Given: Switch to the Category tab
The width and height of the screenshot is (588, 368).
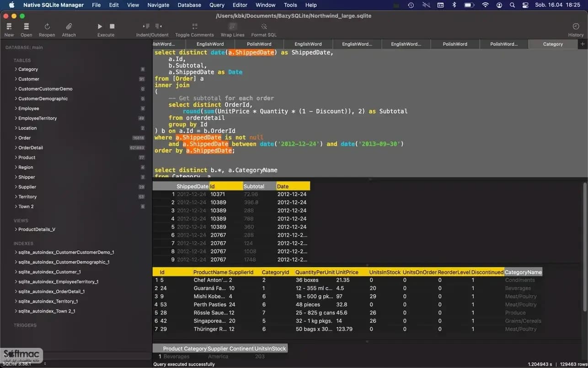Looking at the screenshot, I should (553, 44).
